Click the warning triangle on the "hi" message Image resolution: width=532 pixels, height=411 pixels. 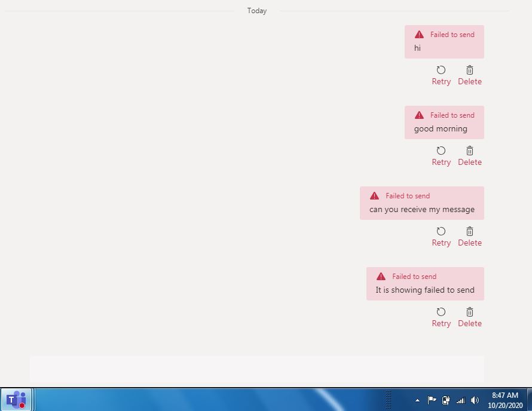[419, 34]
